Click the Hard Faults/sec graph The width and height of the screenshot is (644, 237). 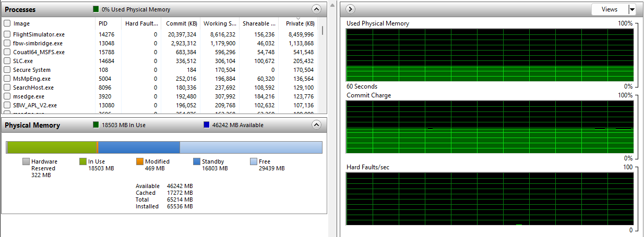click(490, 198)
